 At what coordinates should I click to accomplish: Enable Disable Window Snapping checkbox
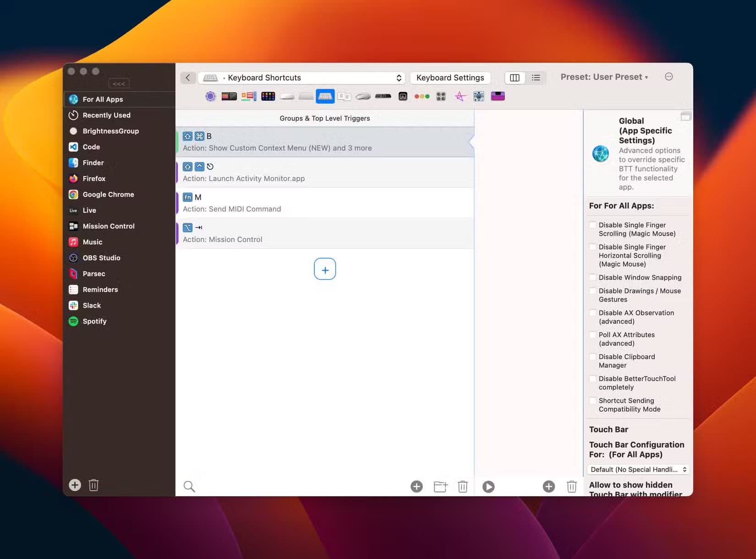[593, 277]
